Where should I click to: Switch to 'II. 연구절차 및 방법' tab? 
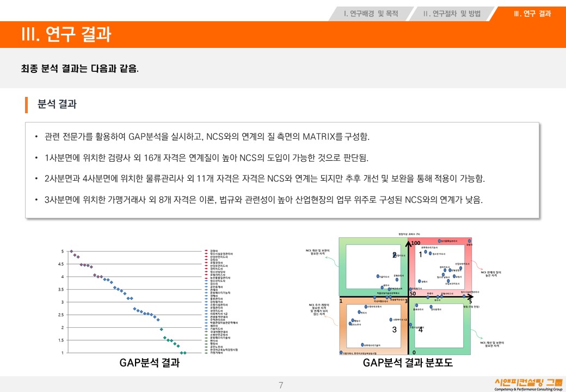(452, 14)
